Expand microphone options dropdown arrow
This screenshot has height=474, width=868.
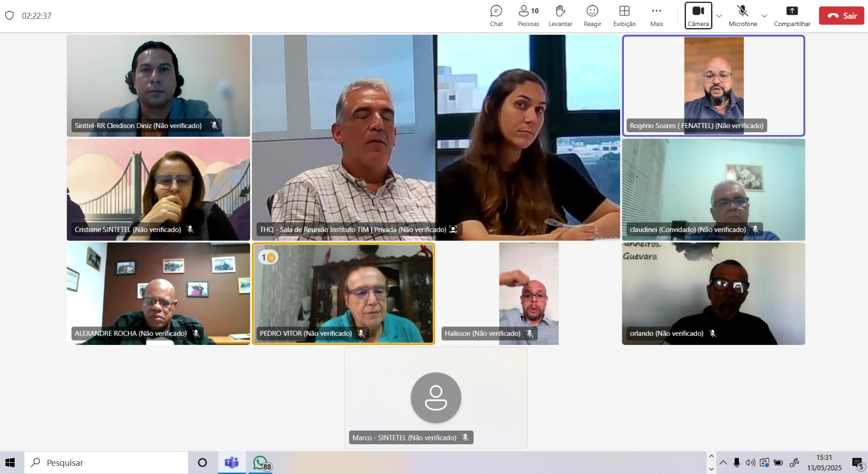[x=764, y=16]
